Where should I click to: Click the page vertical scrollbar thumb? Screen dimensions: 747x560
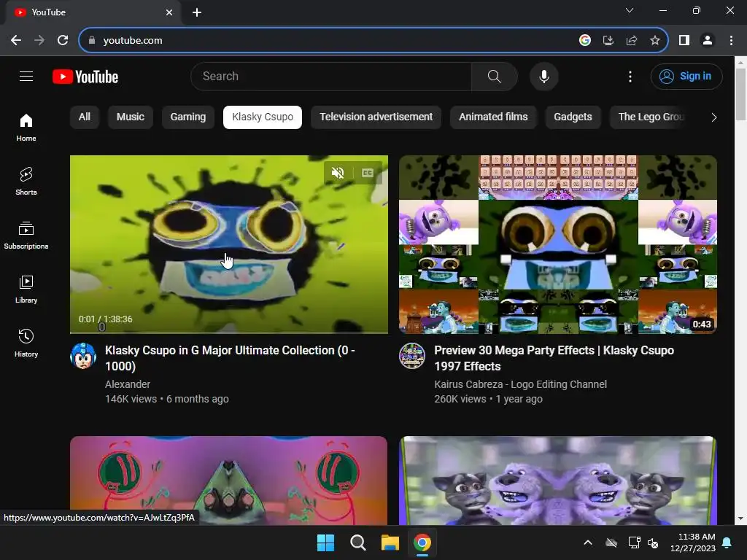pos(740,94)
